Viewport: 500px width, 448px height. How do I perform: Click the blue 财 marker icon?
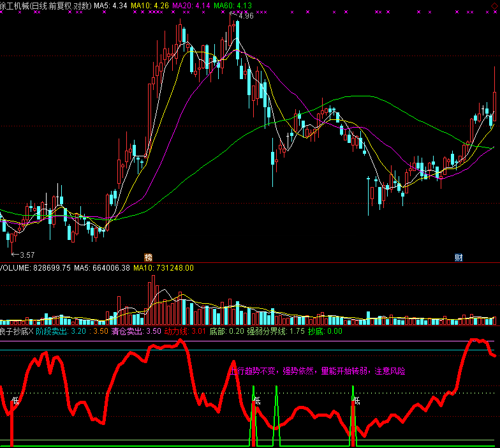[459, 258]
